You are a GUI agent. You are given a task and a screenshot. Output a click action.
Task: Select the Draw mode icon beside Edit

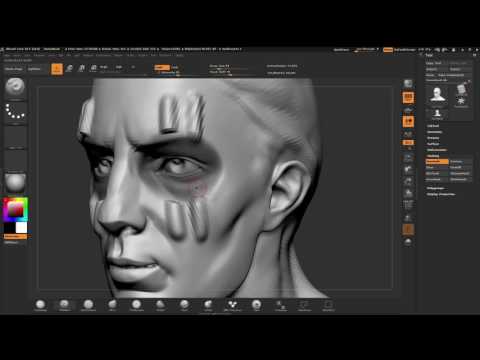click(69, 69)
